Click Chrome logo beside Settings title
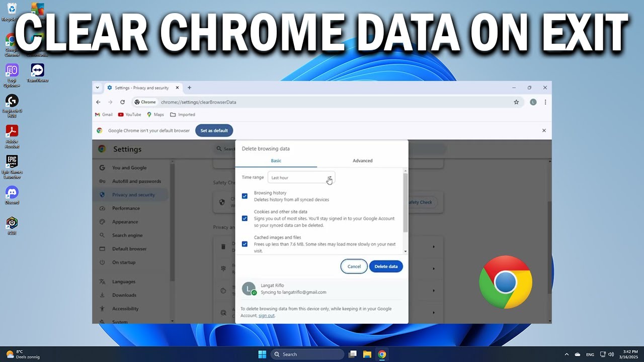644x362 pixels. pyautogui.click(x=102, y=149)
